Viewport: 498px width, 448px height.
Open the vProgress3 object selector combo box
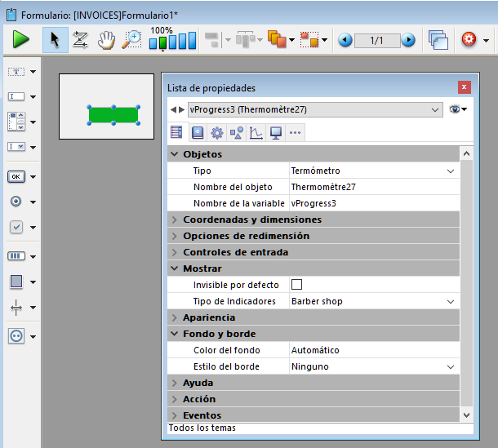[314, 109]
